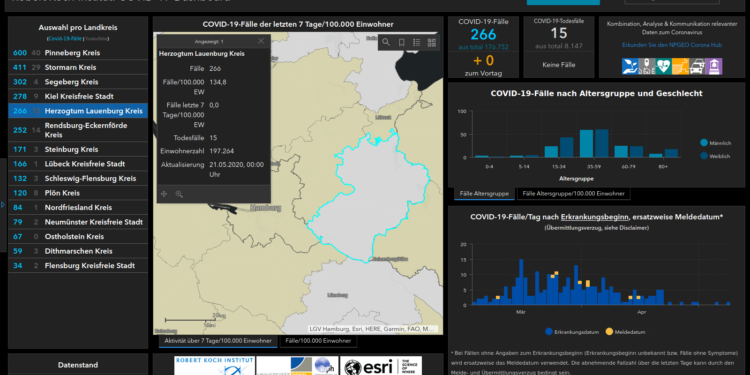Click the blue plant-in-hand hub icon
The width and height of the screenshot is (750, 375).
630,66
